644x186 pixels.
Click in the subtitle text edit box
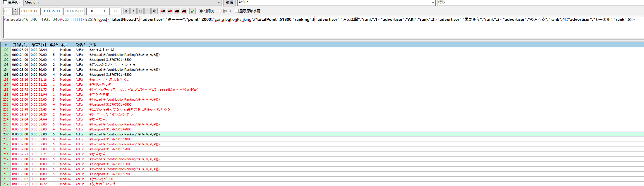323,27
